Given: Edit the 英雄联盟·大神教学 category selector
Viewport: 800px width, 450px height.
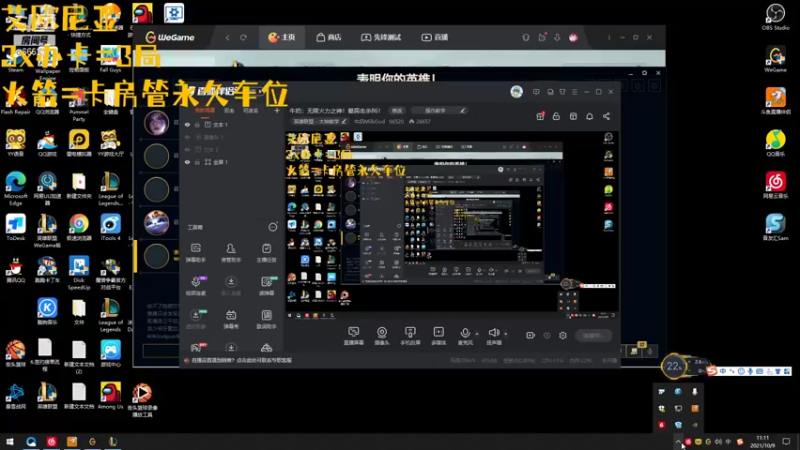Looking at the screenshot, I should pyautogui.click(x=319, y=121).
